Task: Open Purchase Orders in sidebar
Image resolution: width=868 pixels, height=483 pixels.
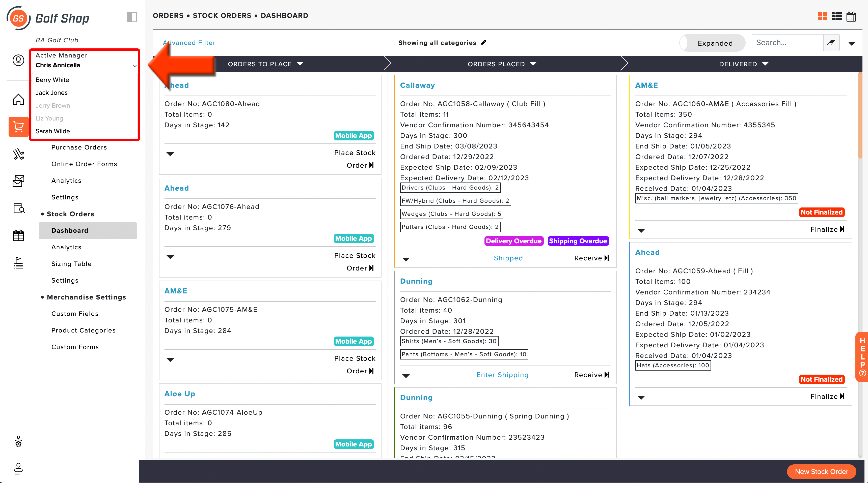Action: (79, 147)
